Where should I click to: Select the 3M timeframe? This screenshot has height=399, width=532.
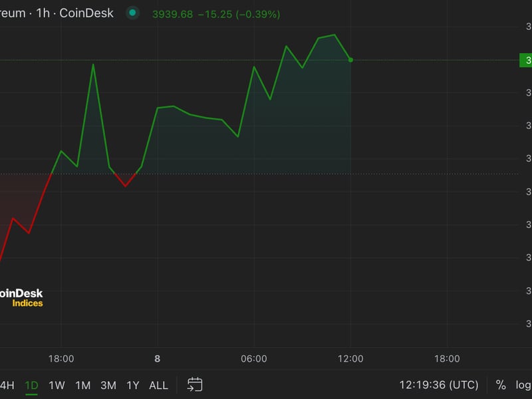pyautogui.click(x=108, y=385)
